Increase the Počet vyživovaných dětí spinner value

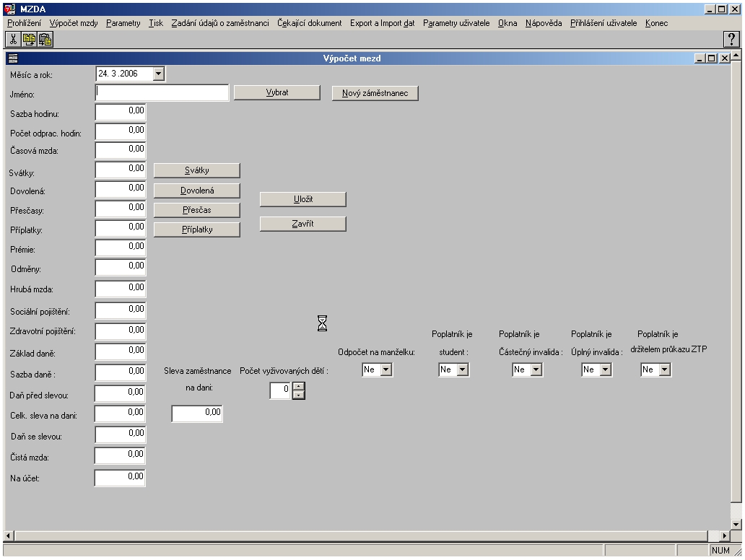pos(300,386)
